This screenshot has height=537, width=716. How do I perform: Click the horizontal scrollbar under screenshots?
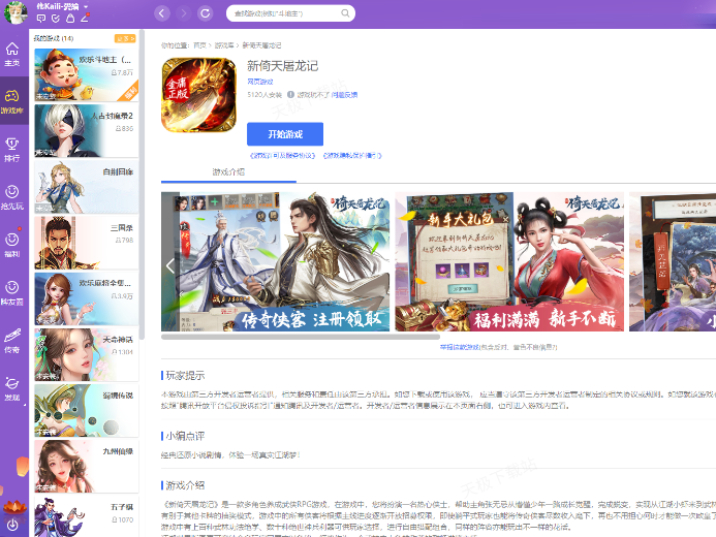pos(300,337)
